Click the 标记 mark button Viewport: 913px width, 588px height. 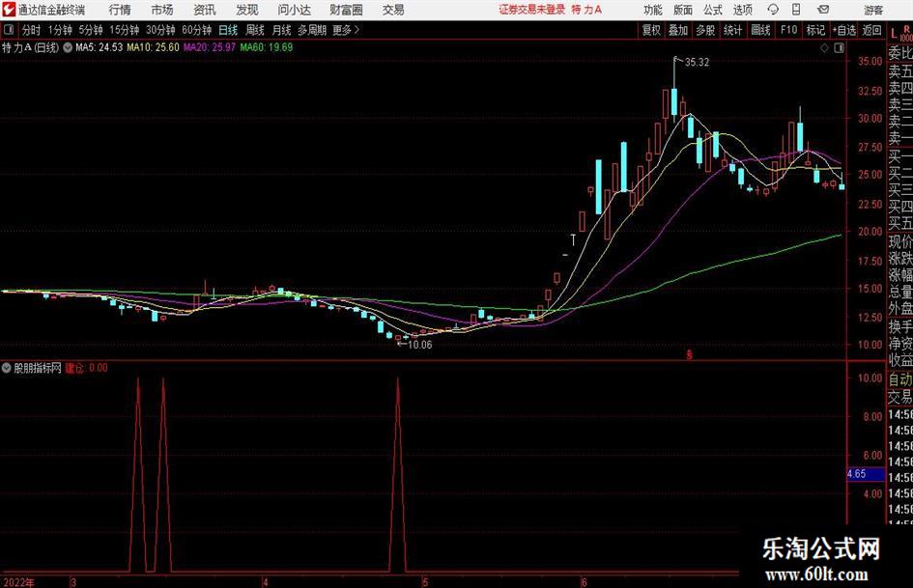tap(815, 30)
